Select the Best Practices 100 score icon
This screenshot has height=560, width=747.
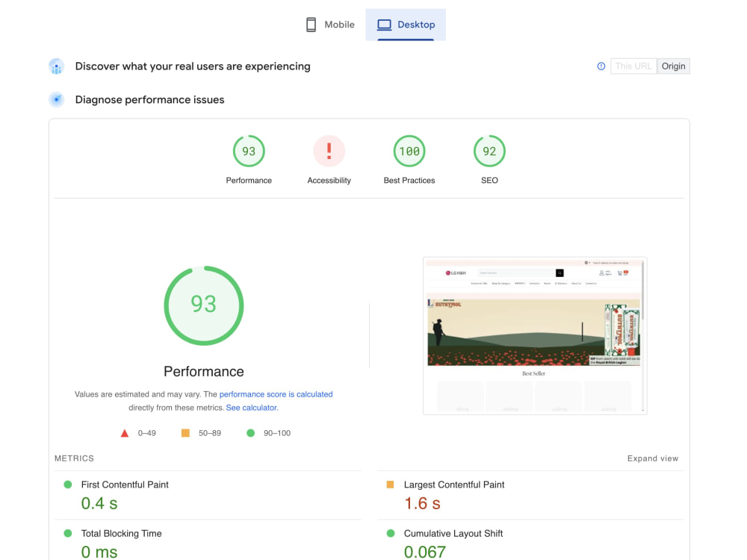pos(409,151)
